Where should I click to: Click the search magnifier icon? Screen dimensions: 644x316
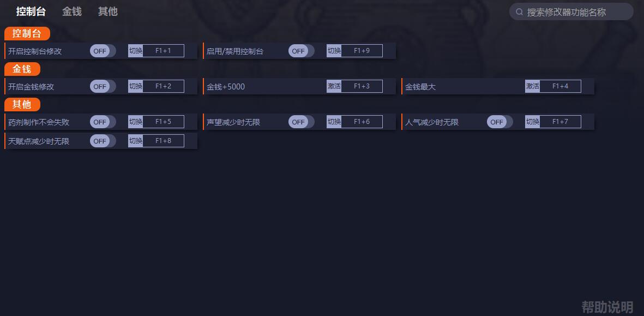[x=519, y=12]
